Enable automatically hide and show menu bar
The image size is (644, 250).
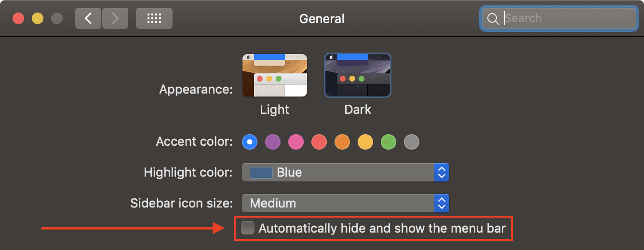coord(248,228)
